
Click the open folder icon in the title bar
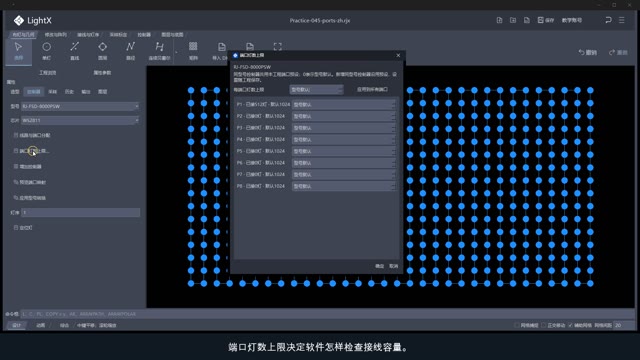coord(513,20)
